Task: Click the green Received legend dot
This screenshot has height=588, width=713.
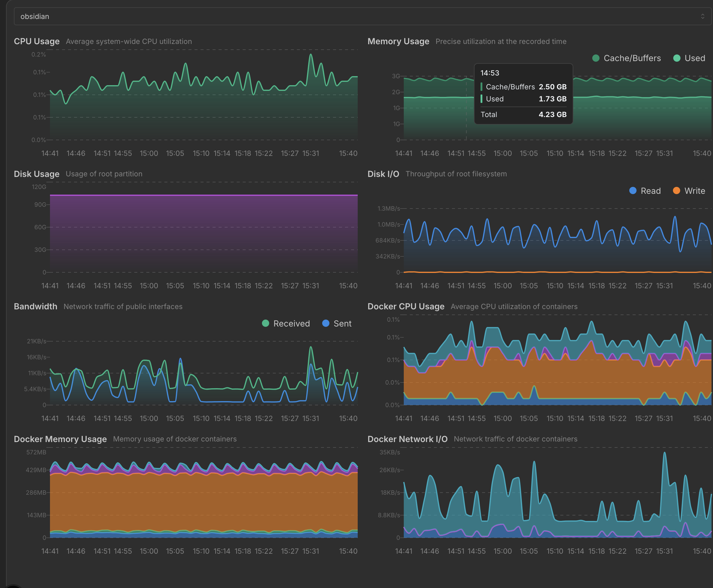Action: pyautogui.click(x=266, y=323)
